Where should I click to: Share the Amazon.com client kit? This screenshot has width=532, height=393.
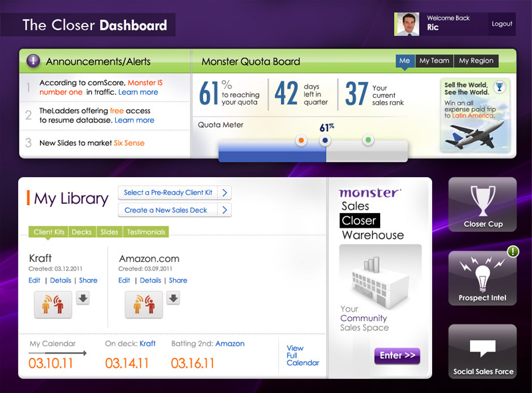(178, 280)
